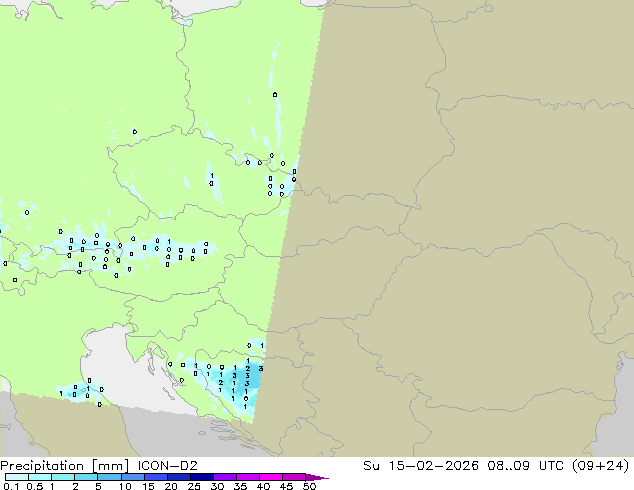Click the legend value '0.5'
The width and height of the screenshot is (634, 490).
pyautogui.click(x=35, y=486)
